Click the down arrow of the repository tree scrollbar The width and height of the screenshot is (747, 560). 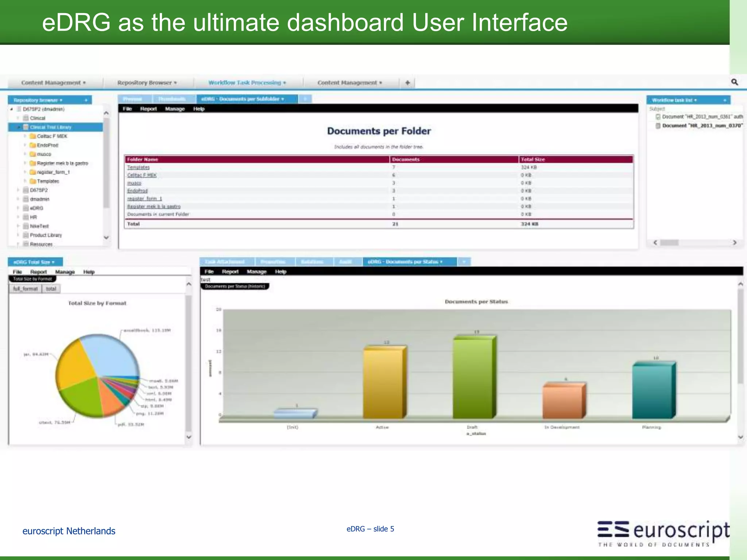[x=107, y=238]
